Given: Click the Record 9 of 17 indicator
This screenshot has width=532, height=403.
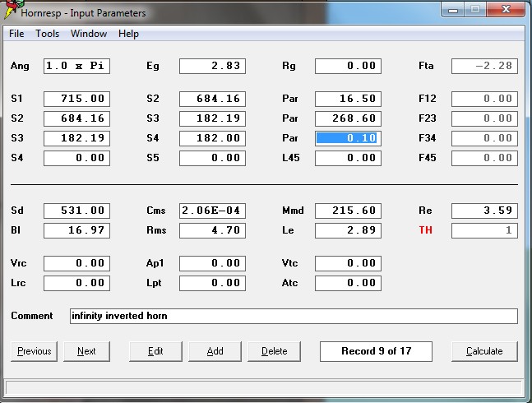Looking at the screenshot, I should pyautogui.click(x=376, y=351).
